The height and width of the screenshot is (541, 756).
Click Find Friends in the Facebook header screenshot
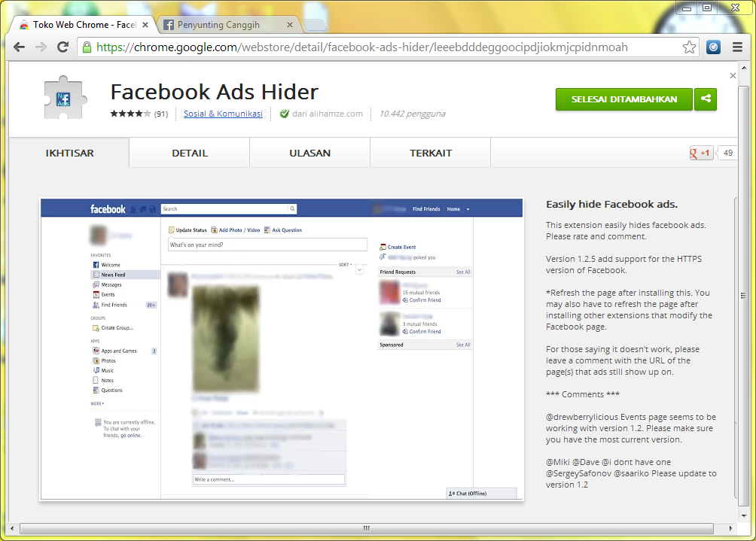click(426, 209)
